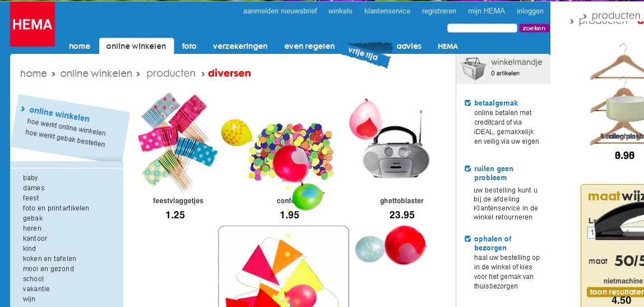This screenshot has height=307, width=644.
Task: Expand the online winkelen sidebar arrow
Action: click(x=22, y=109)
